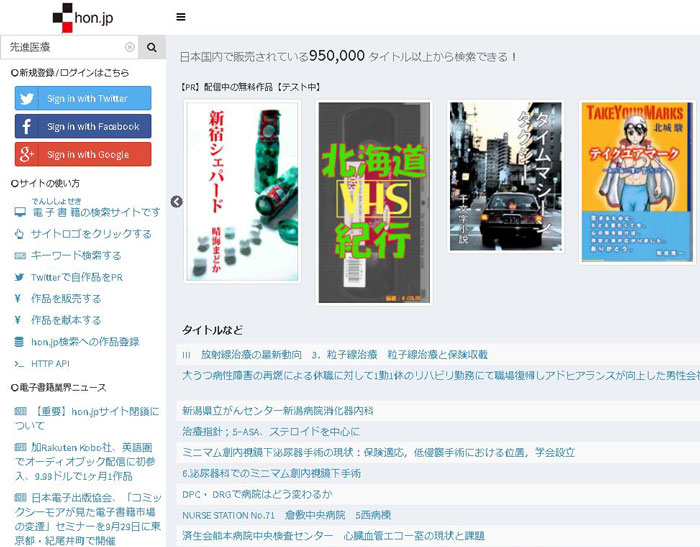Click the Facebook f icon
This screenshot has height=547, width=700.
point(27,126)
